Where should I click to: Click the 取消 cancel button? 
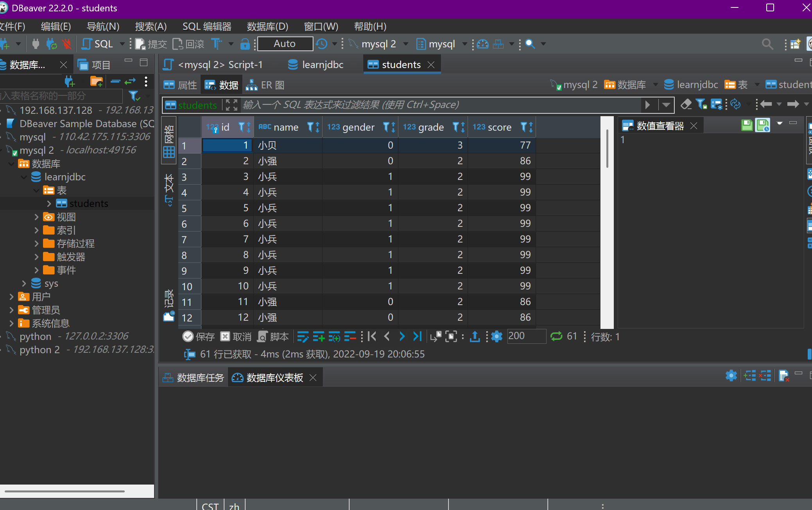[236, 336]
